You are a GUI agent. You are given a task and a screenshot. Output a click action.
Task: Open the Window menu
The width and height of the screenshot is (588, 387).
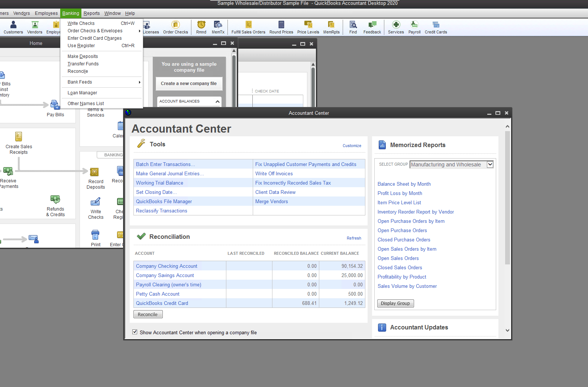112,13
